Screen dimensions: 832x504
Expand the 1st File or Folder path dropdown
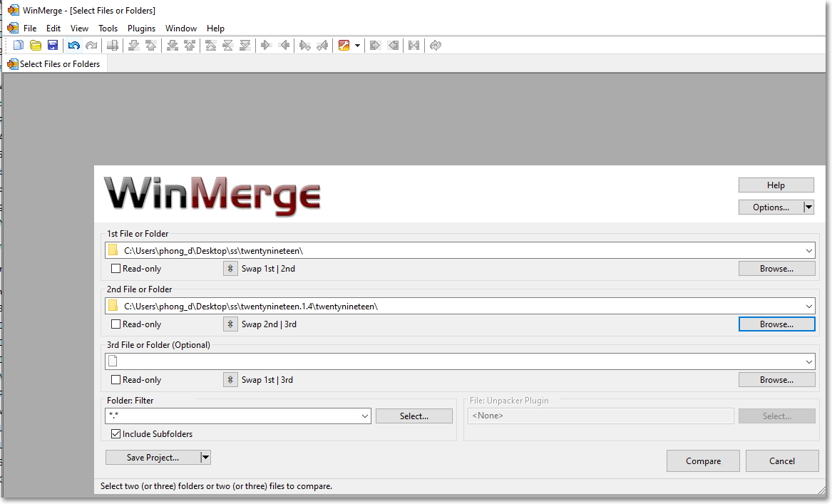pos(808,250)
